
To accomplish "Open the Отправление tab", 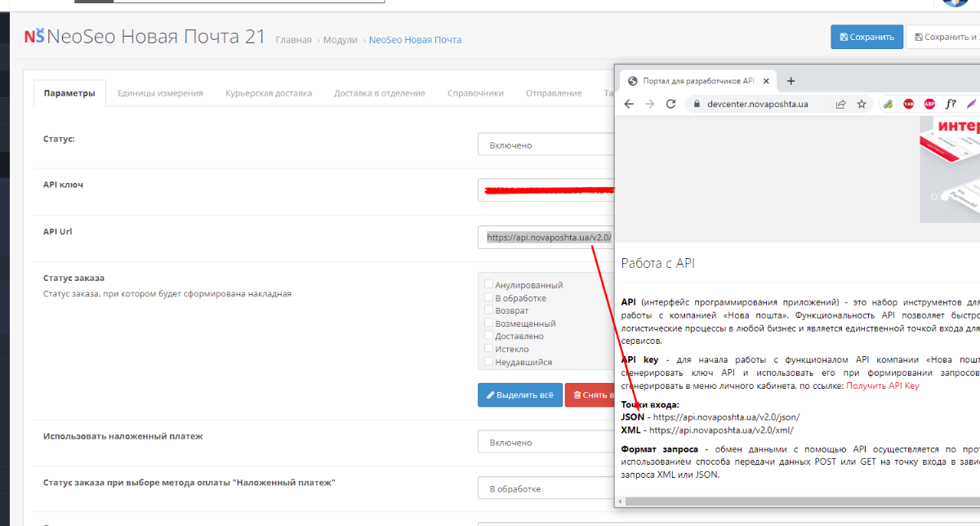I will pos(554,93).
